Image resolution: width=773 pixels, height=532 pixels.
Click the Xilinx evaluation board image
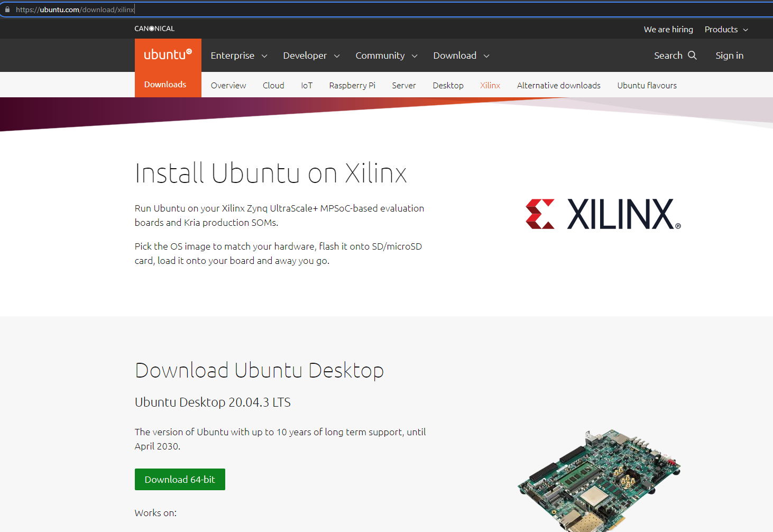[x=599, y=480]
